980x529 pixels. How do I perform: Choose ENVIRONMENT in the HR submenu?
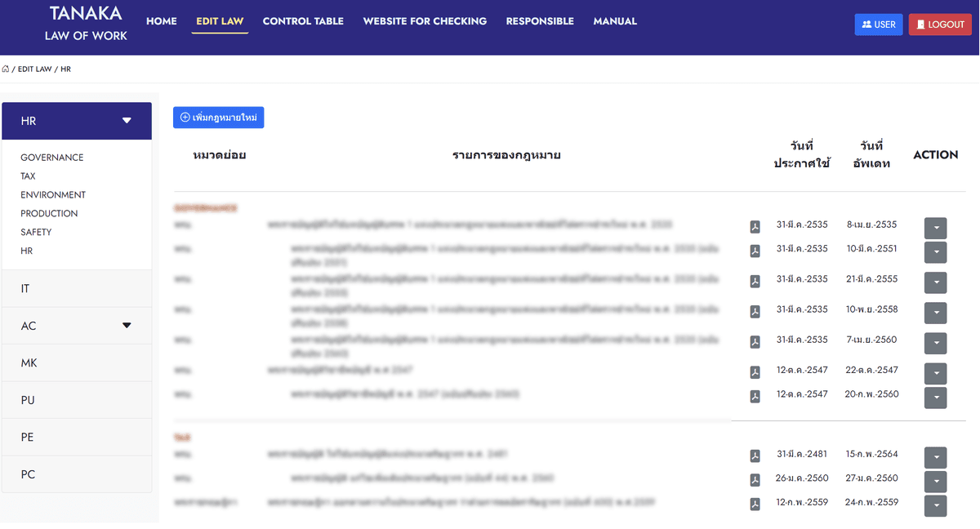pos(53,195)
